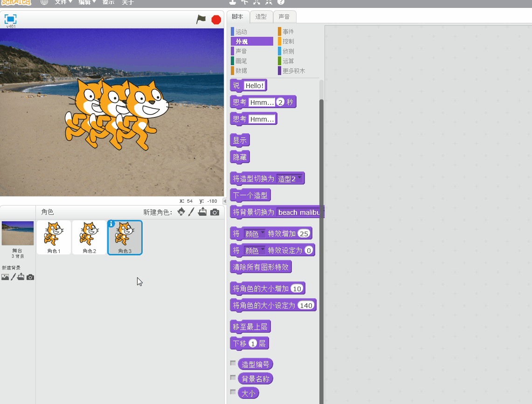Switch to the 造型 tab
The width and height of the screenshot is (532, 404).
coord(261,17)
